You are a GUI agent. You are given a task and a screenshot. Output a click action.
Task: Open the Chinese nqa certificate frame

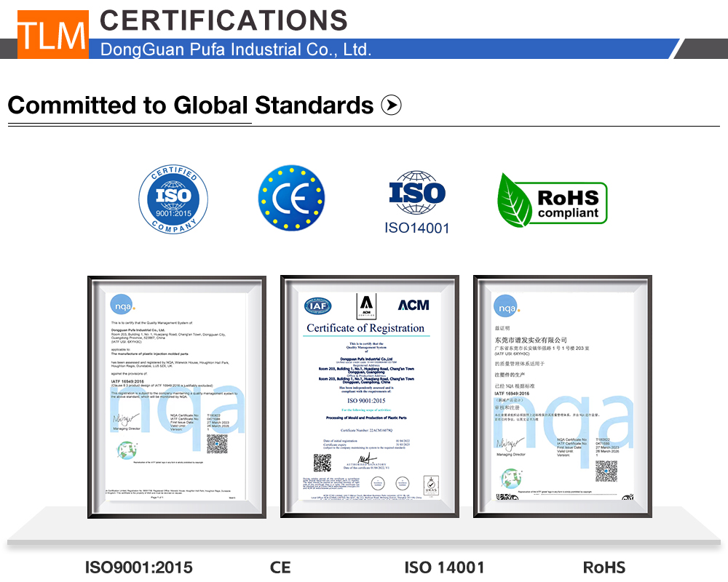(x=563, y=396)
